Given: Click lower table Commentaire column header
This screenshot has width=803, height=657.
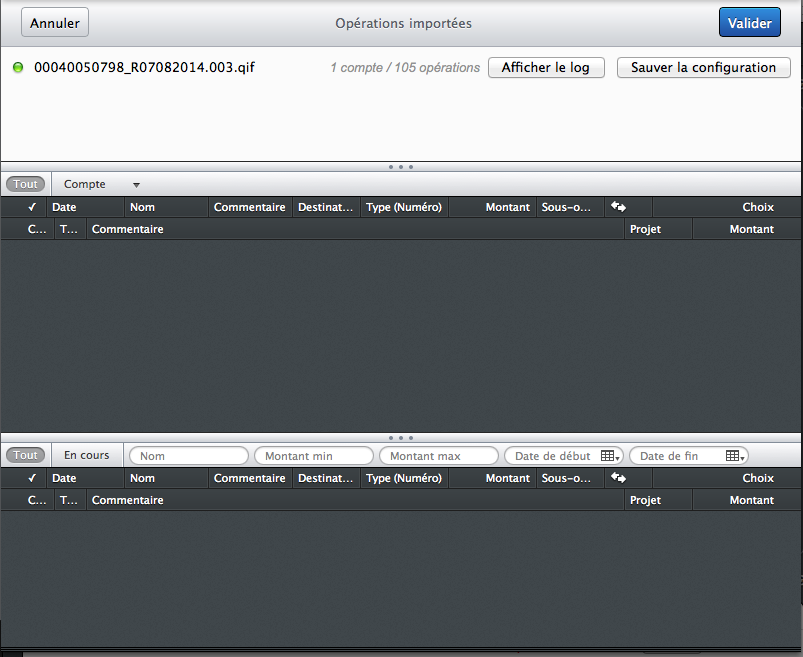Looking at the screenshot, I should click(x=250, y=478).
